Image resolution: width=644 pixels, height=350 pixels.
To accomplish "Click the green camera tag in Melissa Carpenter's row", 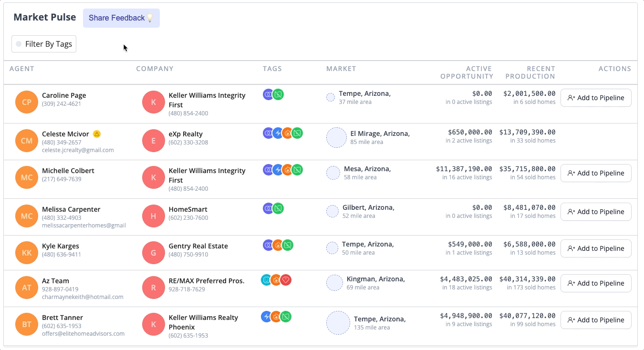I will tap(278, 208).
